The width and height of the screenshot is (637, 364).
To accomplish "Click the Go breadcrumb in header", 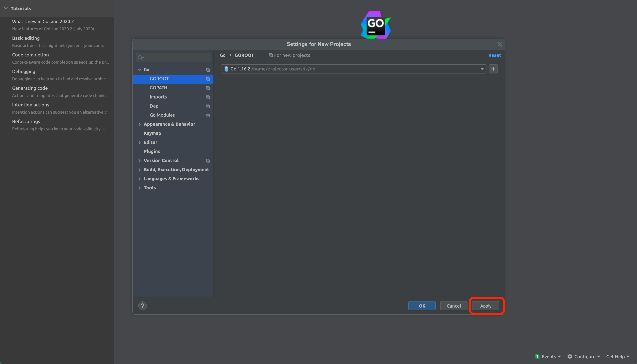I will click(x=223, y=55).
